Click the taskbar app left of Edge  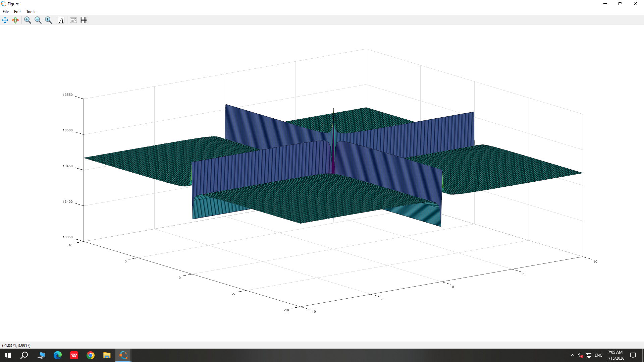click(x=41, y=355)
